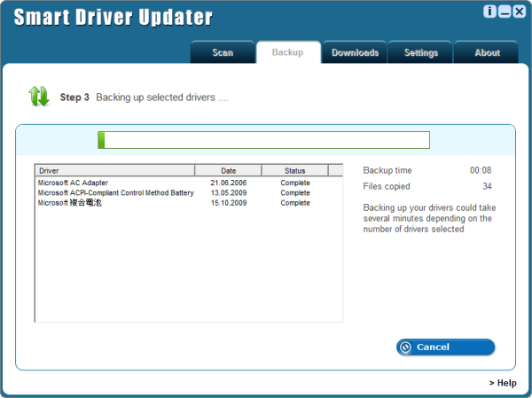Viewport: 532px width, 398px height.
Task: Click the cancel icon inside Cancel button
Action: click(x=405, y=347)
